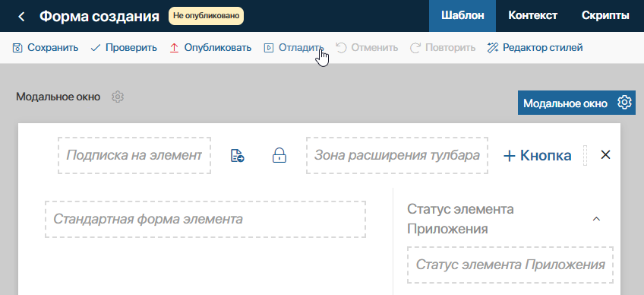The width and height of the screenshot is (644, 295).
Task: Click the Не опубликовано status badge
Action: click(x=206, y=16)
